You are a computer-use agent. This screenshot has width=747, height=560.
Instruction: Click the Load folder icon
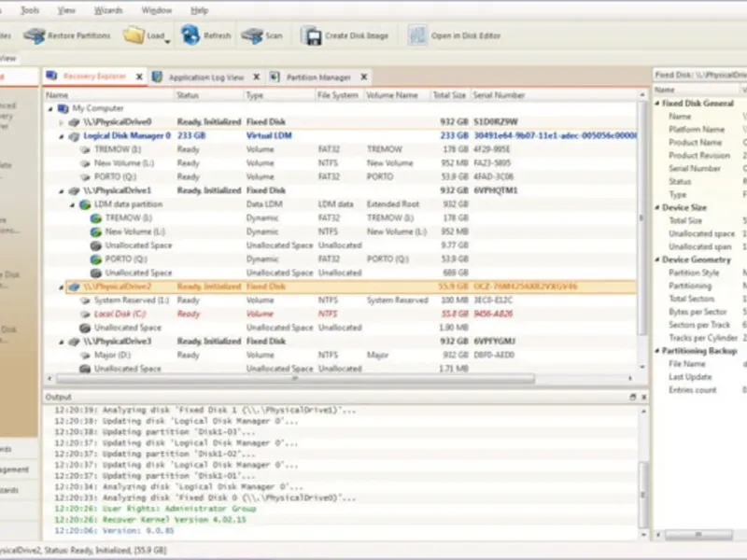click(134, 36)
